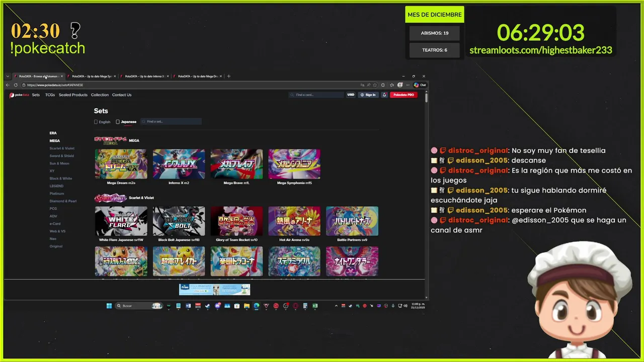Viewport: 644px width, 362px height.
Task: Select LEGEND era in the sidebar
Action: (56, 186)
